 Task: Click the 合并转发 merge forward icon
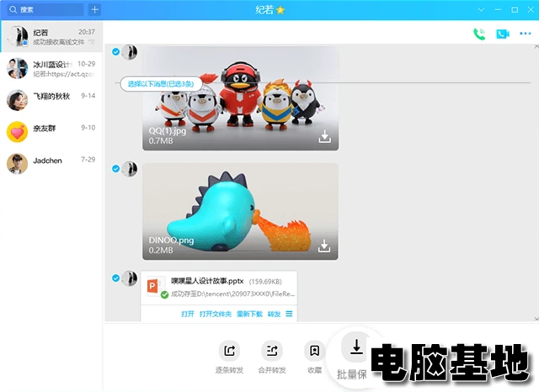tap(272, 351)
